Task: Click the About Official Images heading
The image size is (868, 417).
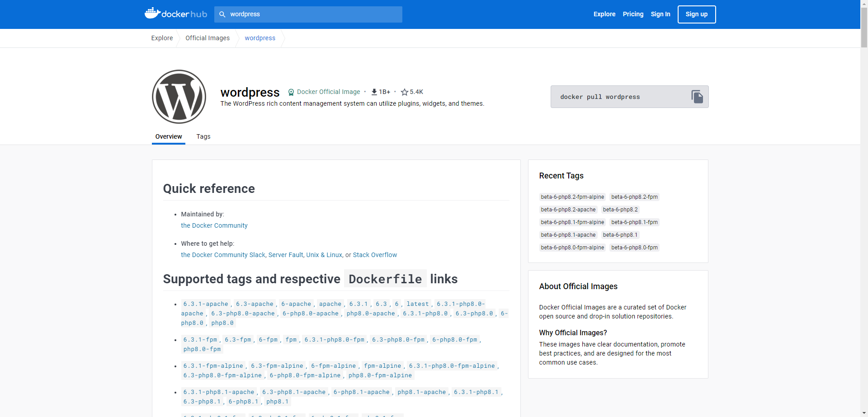Action: click(x=578, y=286)
